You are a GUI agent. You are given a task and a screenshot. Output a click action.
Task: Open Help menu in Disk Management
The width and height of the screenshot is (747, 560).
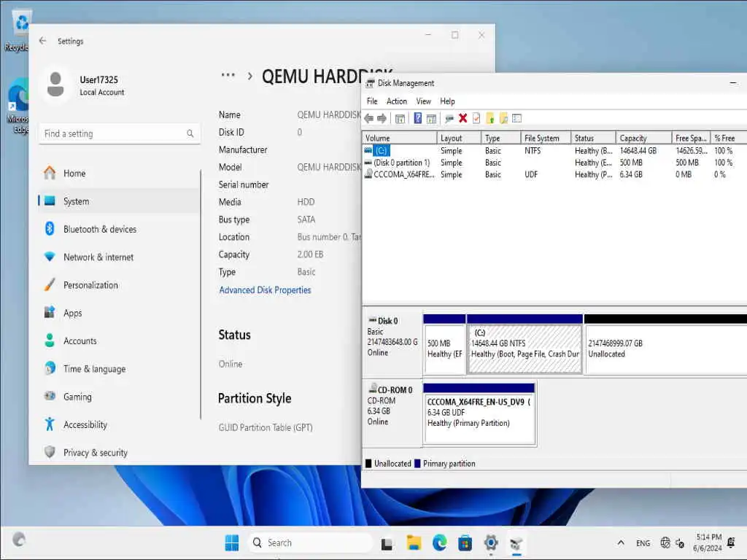pos(447,101)
